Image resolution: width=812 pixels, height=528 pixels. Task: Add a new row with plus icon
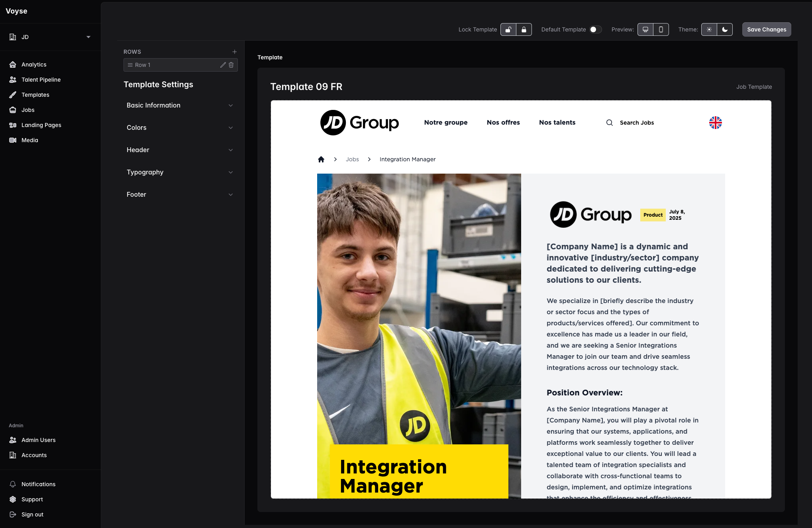pos(235,52)
